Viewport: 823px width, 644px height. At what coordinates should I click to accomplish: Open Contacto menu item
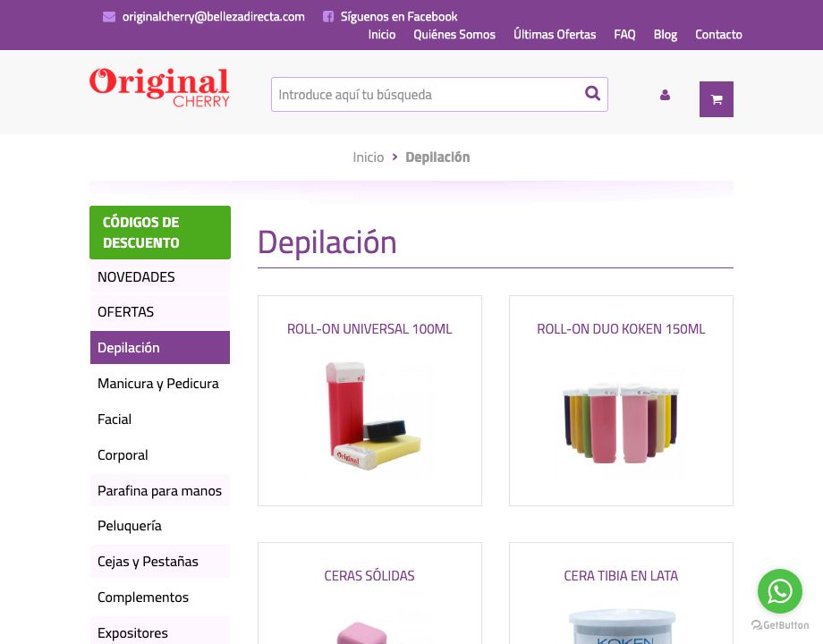[x=718, y=35]
